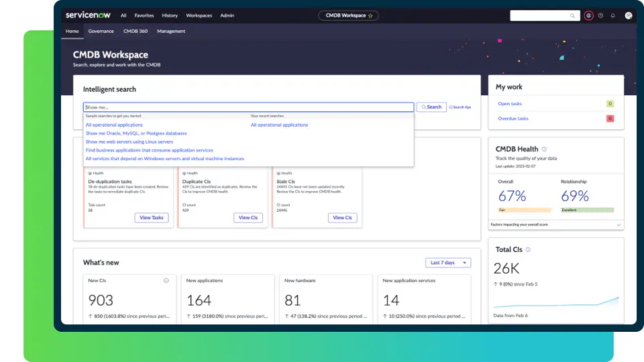Screen dimensions: 644x362
Task: Open the notifications bell icon
Action: (612, 15)
